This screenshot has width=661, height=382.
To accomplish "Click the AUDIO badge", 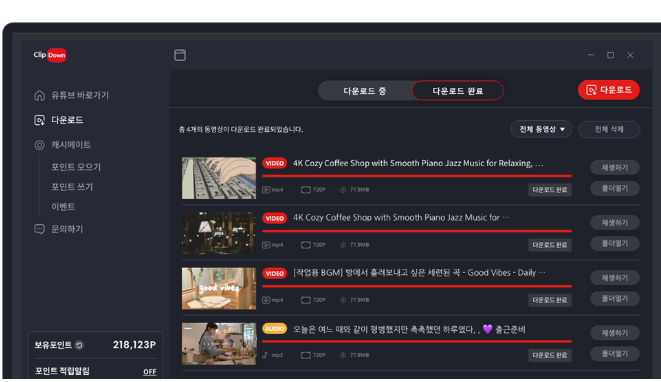I will [274, 328].
